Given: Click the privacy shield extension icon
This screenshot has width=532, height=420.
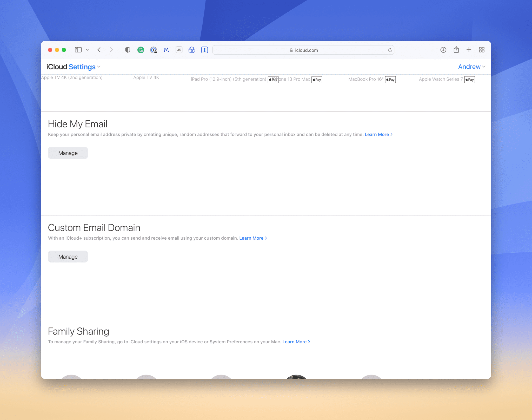Looking at the screenshot, I should click(x=128, y=50).
